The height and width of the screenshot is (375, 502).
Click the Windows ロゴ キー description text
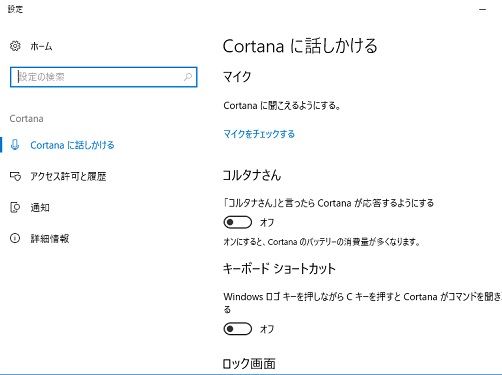coord(362,303)
